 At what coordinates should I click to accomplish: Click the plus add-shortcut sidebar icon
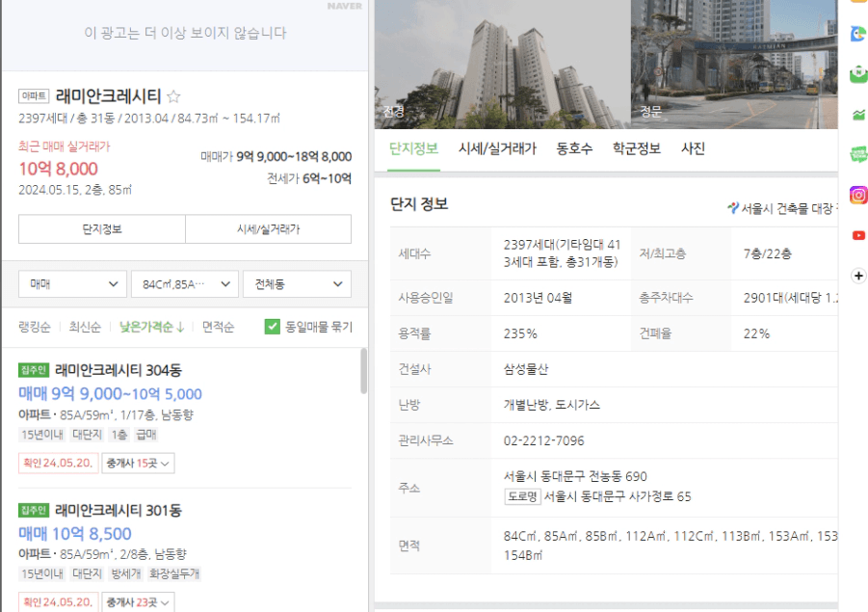pos(858,276)
